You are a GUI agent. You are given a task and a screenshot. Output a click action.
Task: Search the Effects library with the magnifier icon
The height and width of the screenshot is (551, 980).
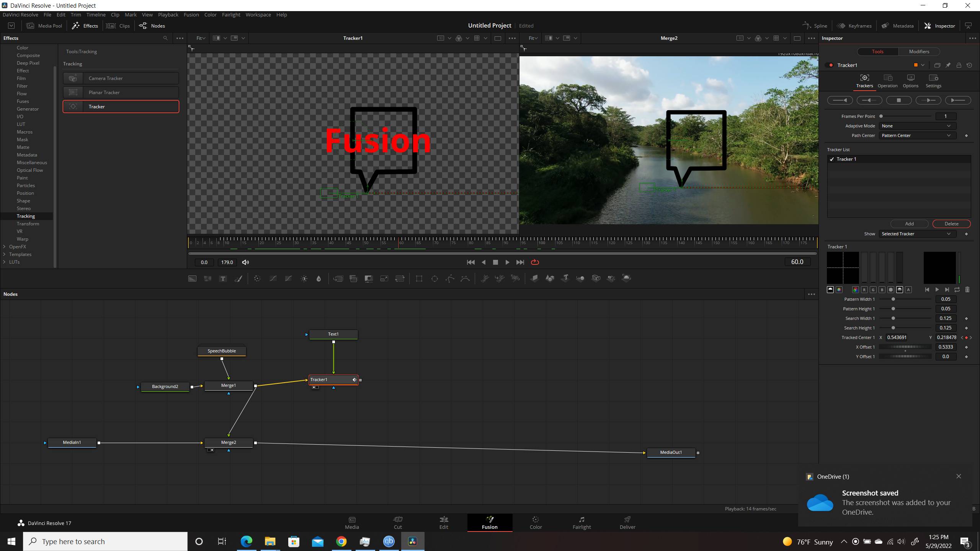(165, 38)
